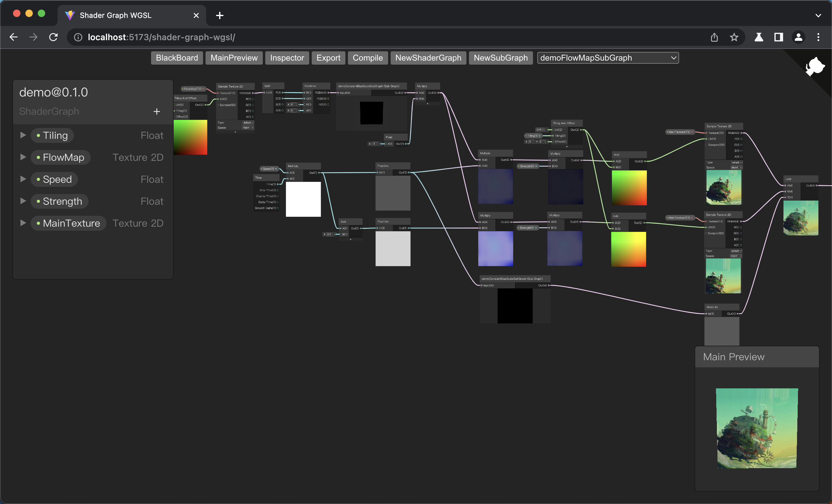
Task: Toggle the MainPreview panel button
Action: (x=234, y=58)
